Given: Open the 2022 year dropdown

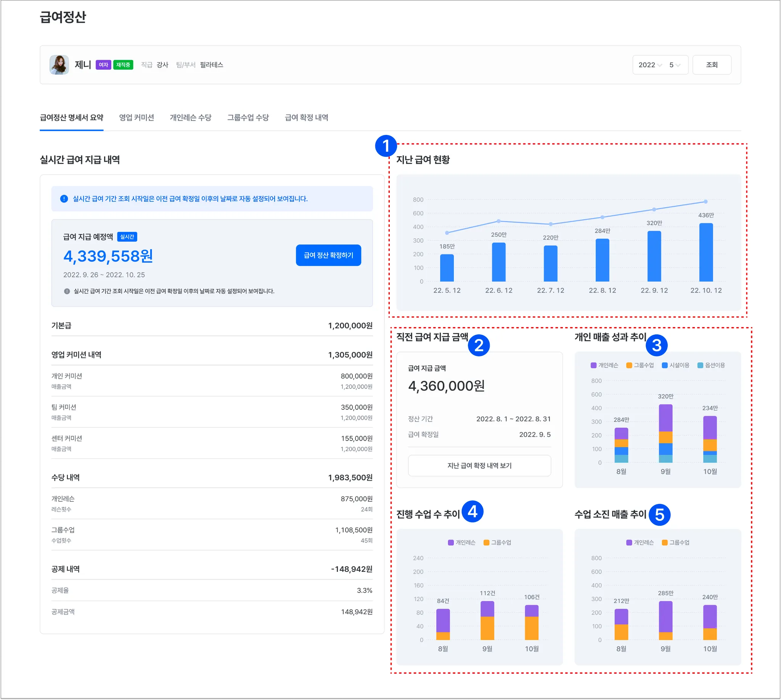Looking at the screenshot, I should point(650,65).
